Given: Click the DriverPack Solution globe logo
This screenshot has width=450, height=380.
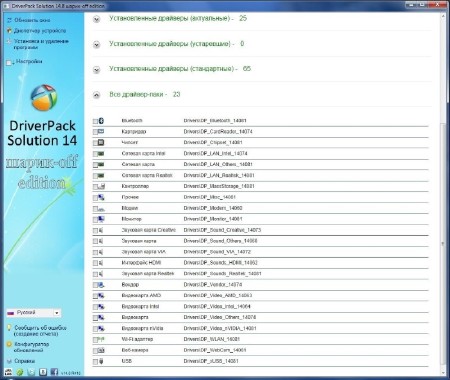Looking at the screenshot, I should (x=44, y=98).
